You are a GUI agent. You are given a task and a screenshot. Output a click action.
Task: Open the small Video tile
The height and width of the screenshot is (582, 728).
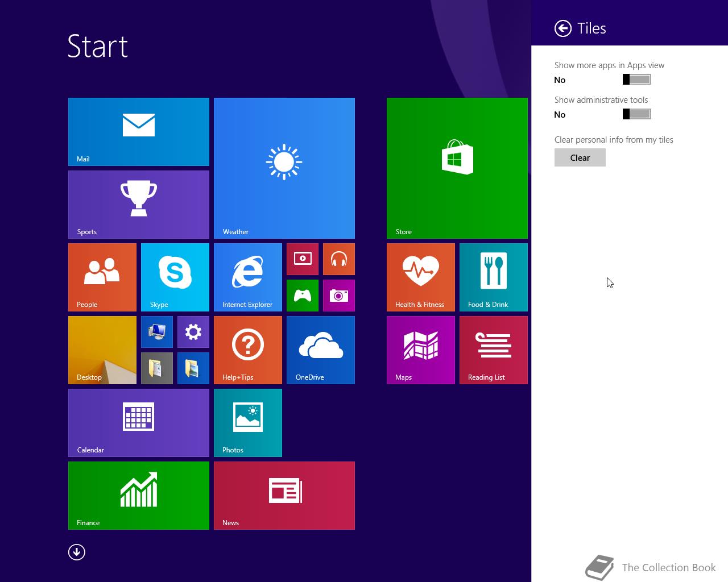(303, 259)
